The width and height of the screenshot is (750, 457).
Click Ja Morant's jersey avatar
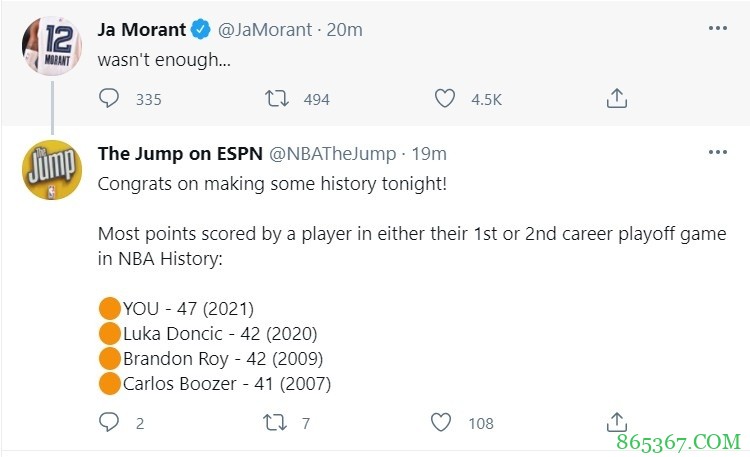tap(51, 44)
